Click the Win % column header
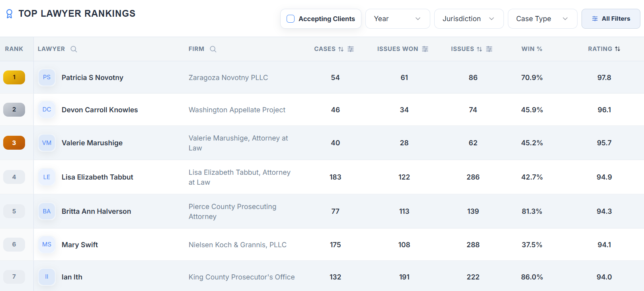644x291 pixels. [x=532, y=49]
